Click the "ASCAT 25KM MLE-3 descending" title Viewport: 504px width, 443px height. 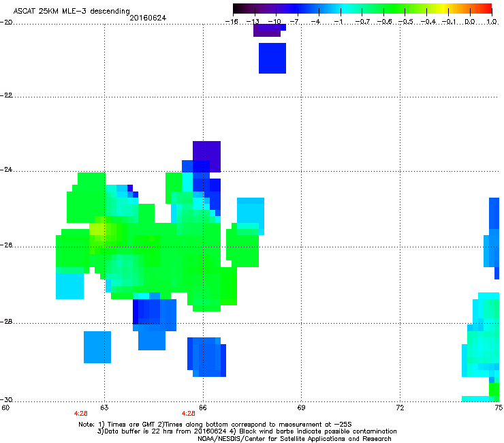(72, 11)
